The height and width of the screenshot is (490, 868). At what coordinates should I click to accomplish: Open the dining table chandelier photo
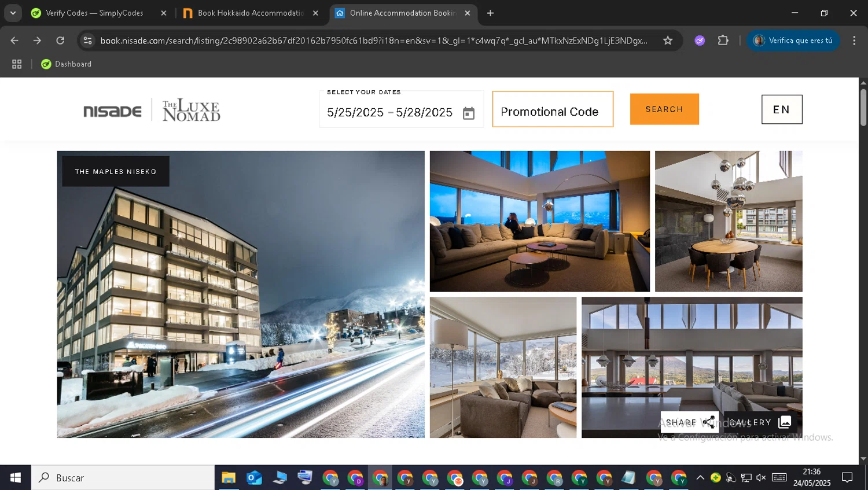[729, 222]
